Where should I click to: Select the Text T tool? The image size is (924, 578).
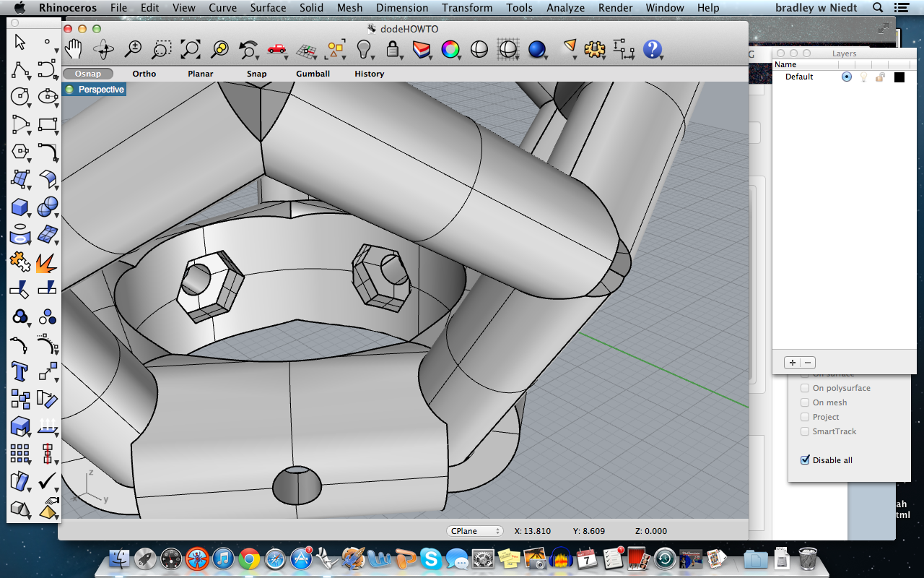(19, 371)
